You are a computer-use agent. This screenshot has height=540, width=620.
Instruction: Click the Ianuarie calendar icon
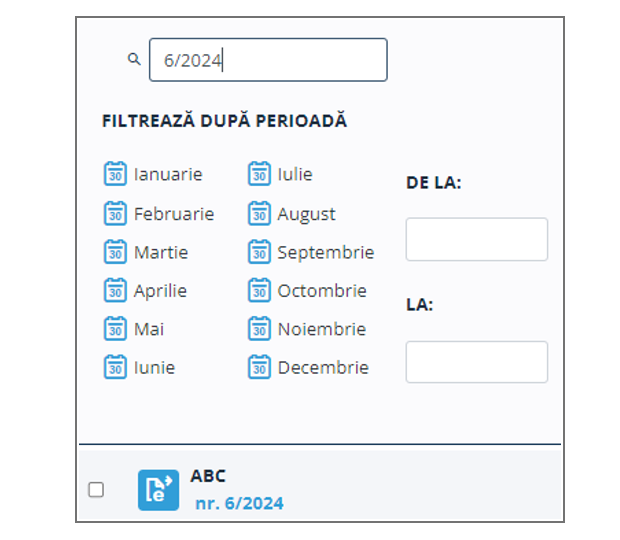pos(115,174)
